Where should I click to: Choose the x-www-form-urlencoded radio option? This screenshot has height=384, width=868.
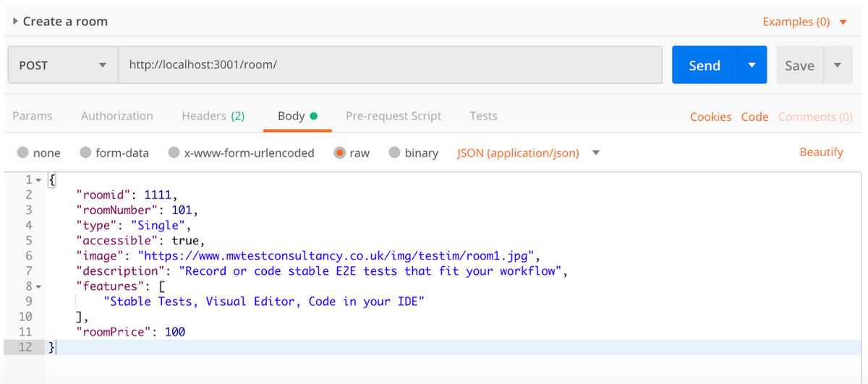click(174, 153)
